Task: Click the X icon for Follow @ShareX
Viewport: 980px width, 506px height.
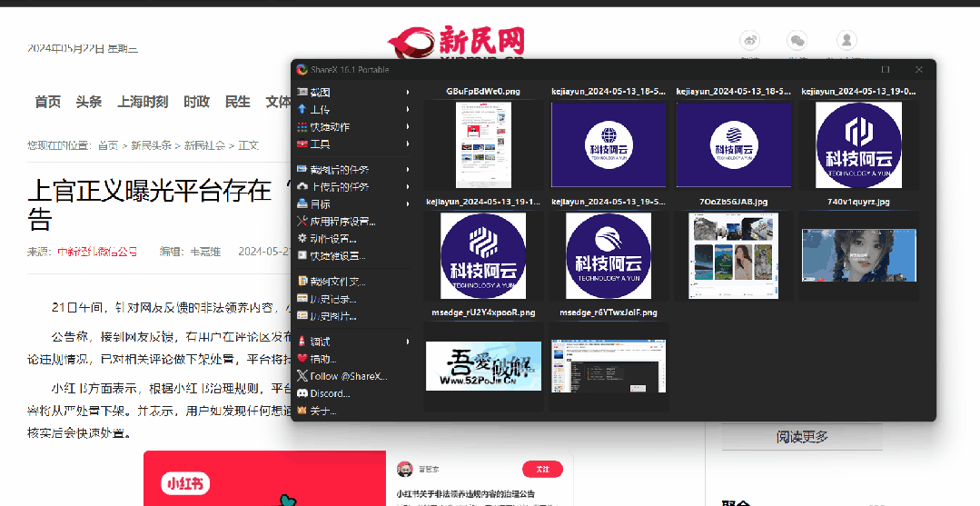Action: pos(302,376)
